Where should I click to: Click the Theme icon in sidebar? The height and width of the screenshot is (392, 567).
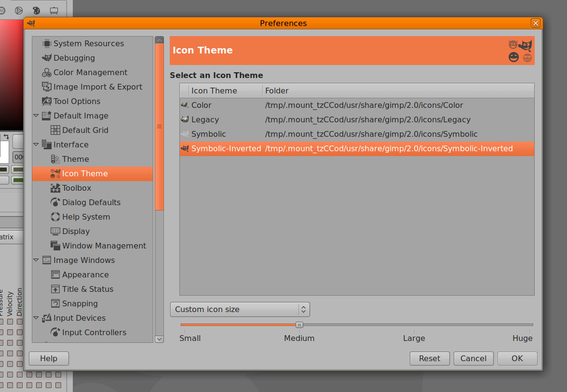pyautogui.click(x=55, y=159)
